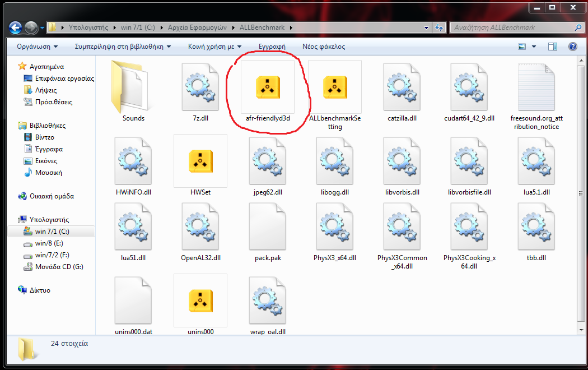Select the PhysX3Common_x64.dll file icon
Image resolution: width=588 pixels, height=370 pixels.
pos(402,226)
